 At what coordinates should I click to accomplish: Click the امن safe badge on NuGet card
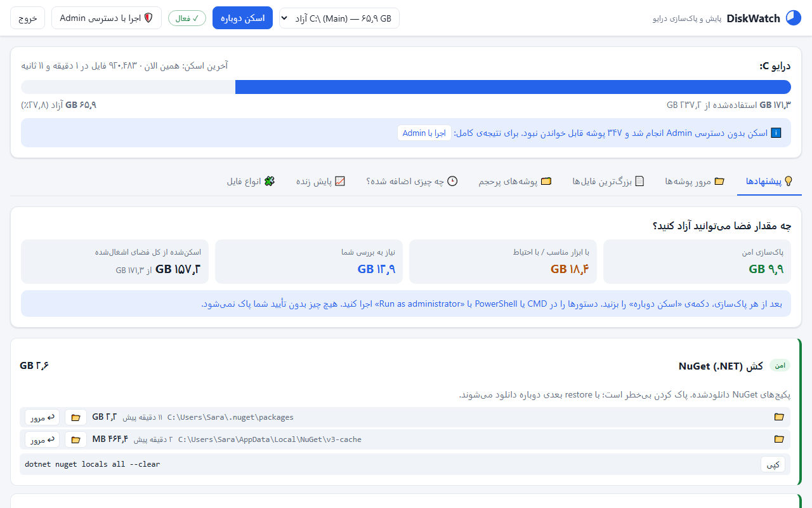(x=780, y=365)
